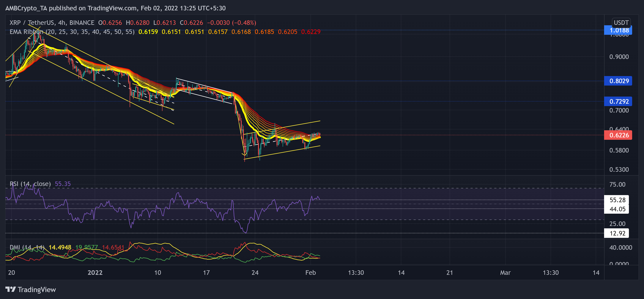Click the 0.9000 price axis label
This screenshot has width=644, height=299.
(619, 57)
